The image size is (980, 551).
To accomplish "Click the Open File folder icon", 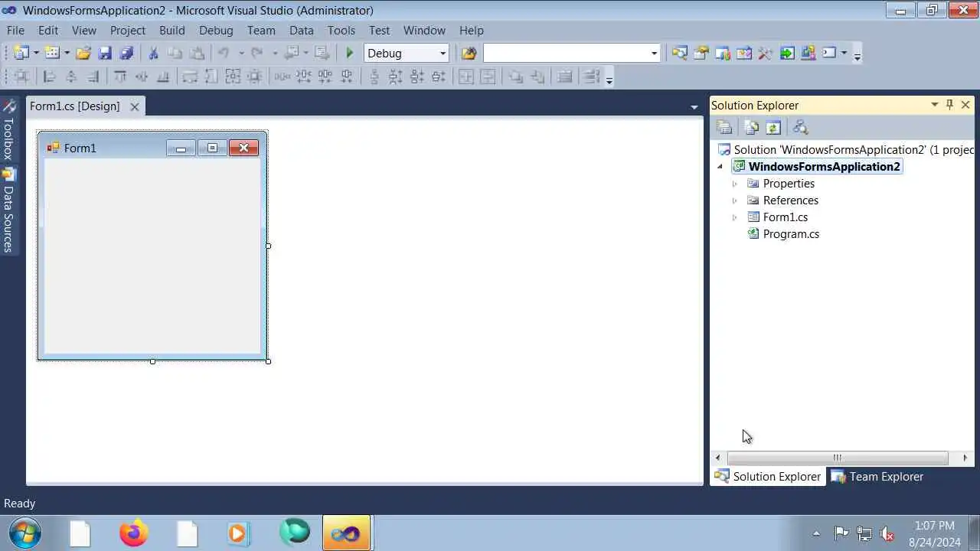I will tap(83, 53).
